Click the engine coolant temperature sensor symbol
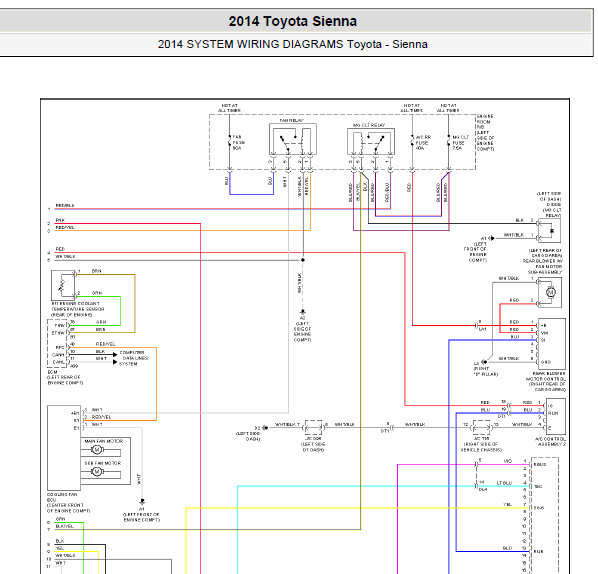Screen dimensions: 598x574 coord(63,285)
